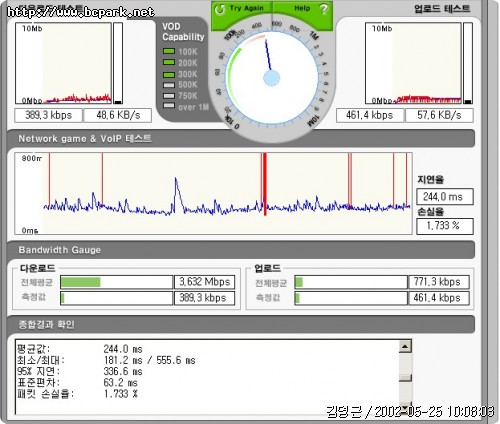Click the VOD Capability label
The image size is (500, 424).
pyautogui.click(x=183, y=32)
